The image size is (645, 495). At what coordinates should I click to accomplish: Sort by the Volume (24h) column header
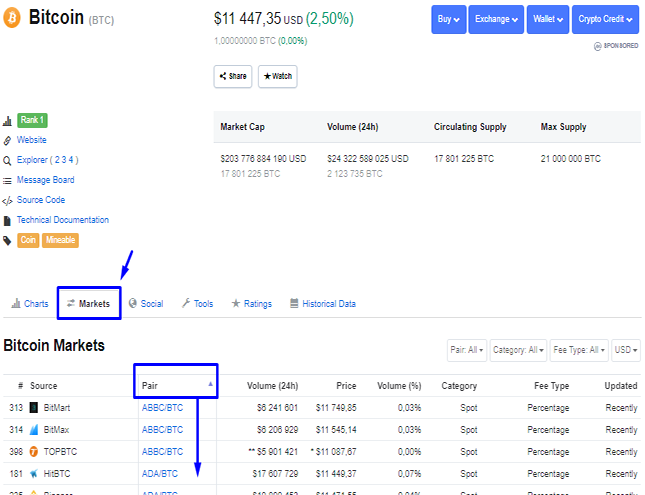point(272,386)
